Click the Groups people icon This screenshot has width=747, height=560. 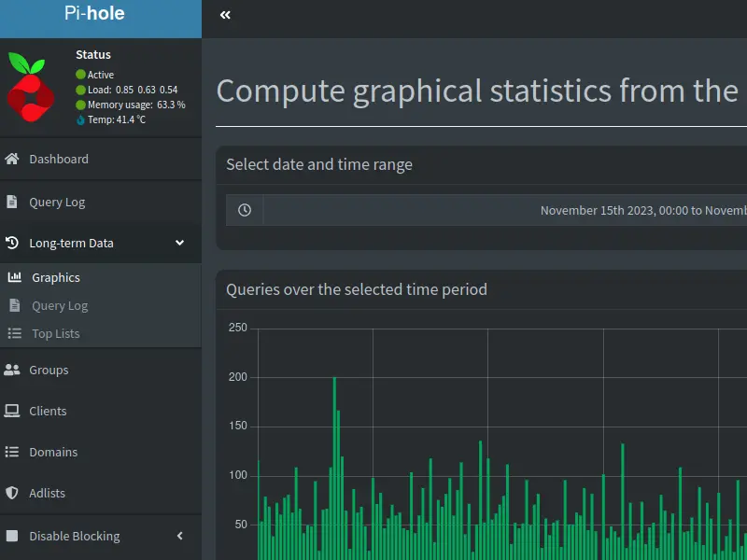click(x=12, y=370)
